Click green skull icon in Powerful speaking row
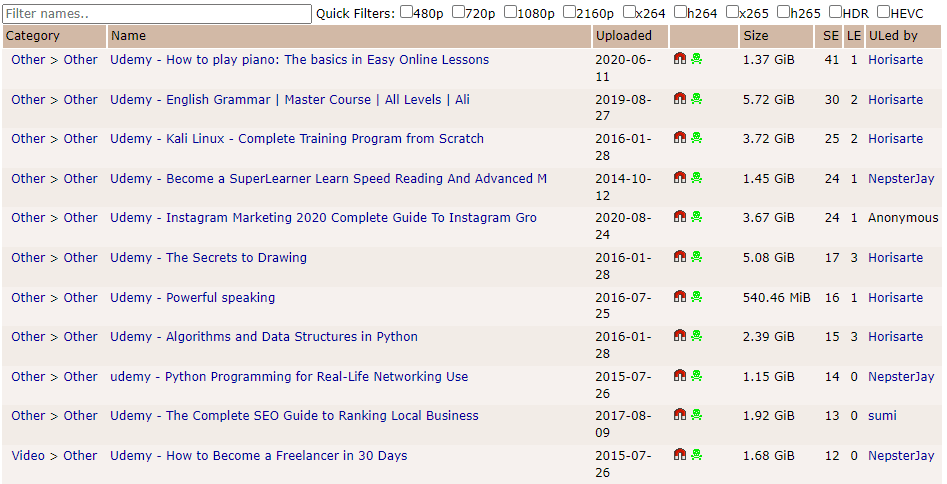Viewport: 947px width, 484px height. [x=696, y=297]
